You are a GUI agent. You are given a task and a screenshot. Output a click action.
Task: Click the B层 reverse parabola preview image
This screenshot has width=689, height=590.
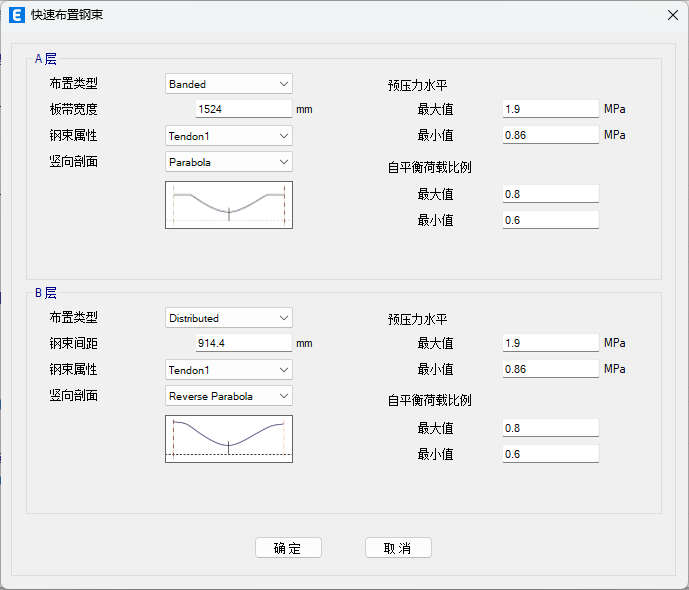(x=228, y=439)
